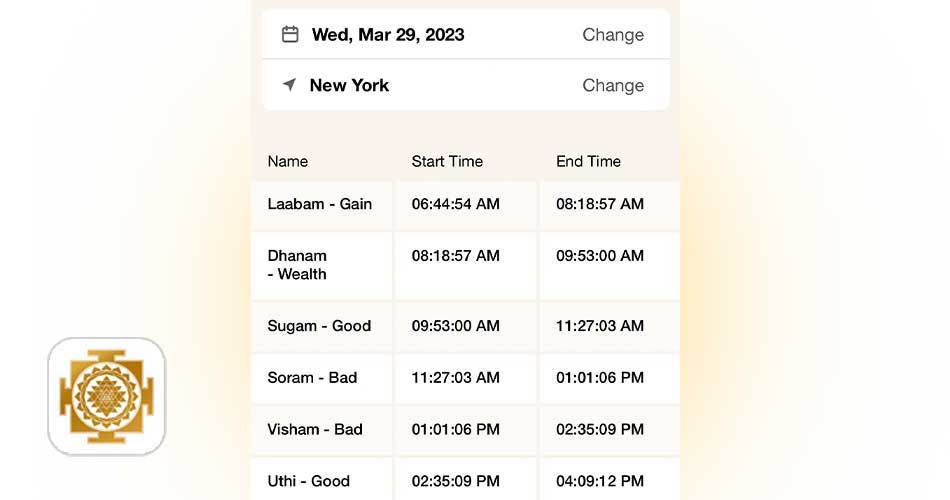Image resolution: width=950 pixels, height=500 pixels.
Task: Click the 06:44:54 AM start time cell
Action: pyautogui.click(x=456, y=204)
